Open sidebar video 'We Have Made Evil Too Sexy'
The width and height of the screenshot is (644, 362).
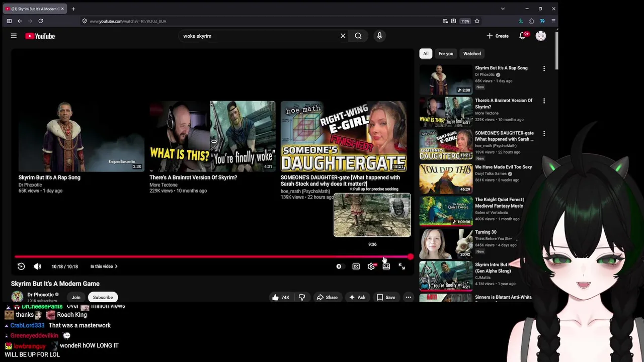[503, 167]
